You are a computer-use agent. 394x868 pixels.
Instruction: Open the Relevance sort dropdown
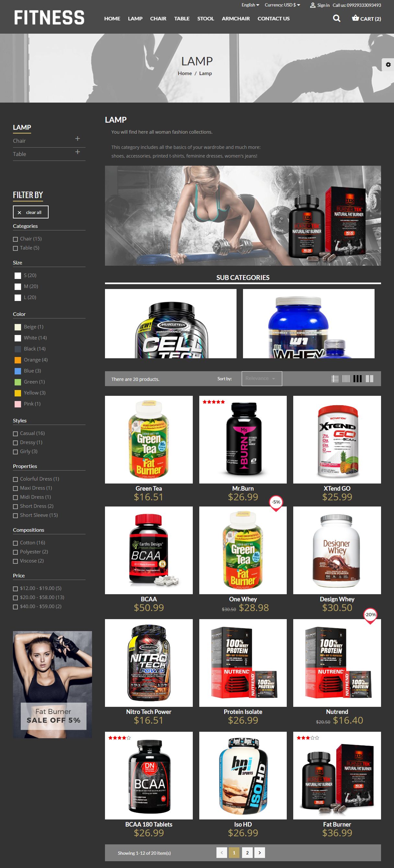262,378
